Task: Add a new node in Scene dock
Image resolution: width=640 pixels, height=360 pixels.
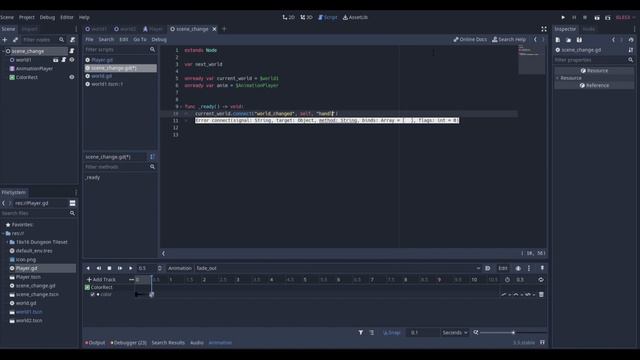Action: pyautogui.click(x=5, y=40)
